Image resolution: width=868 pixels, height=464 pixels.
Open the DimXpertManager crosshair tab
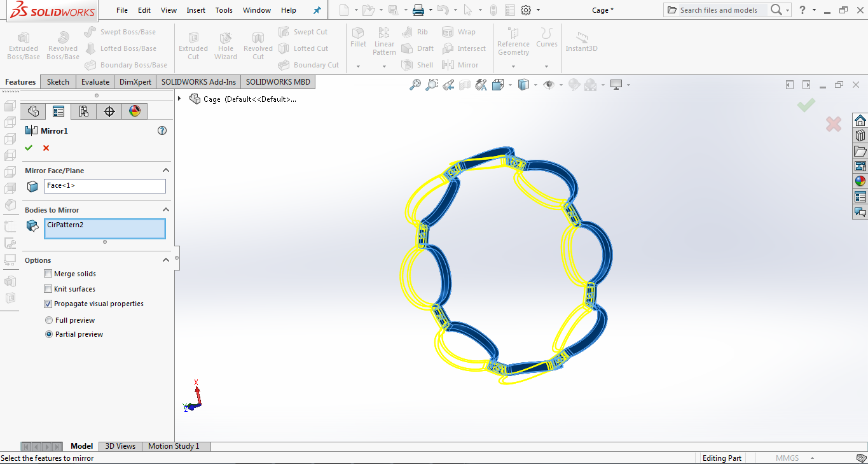pos(109,111)
